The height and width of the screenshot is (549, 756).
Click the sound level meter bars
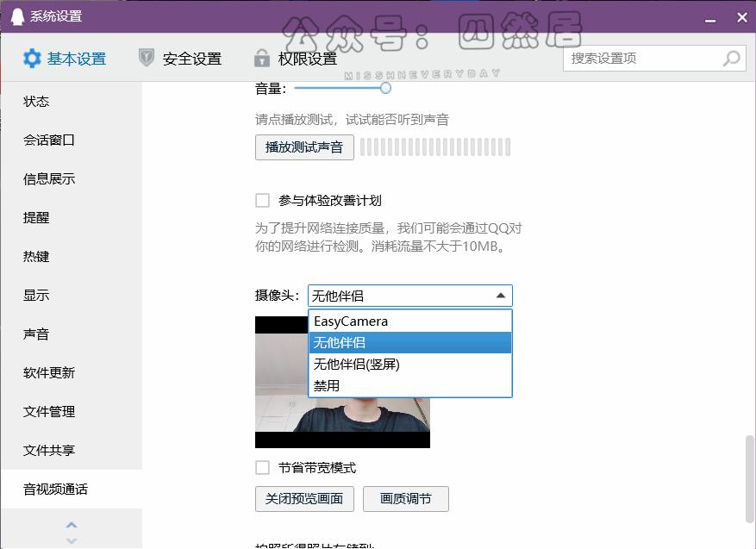434,147
